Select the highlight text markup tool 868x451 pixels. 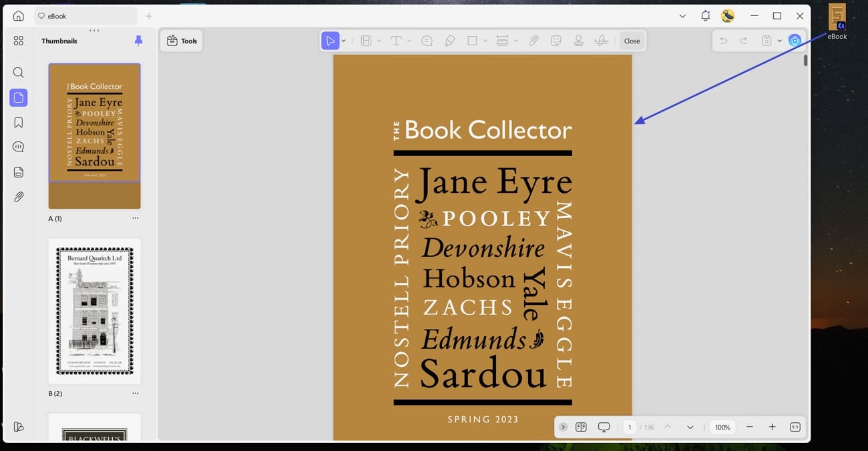point(366,41)
